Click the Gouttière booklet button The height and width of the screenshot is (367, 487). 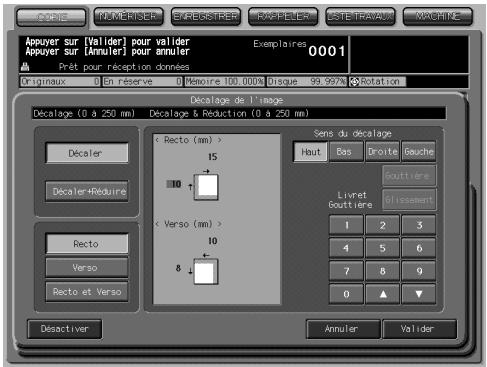click(x=409, y=175)
